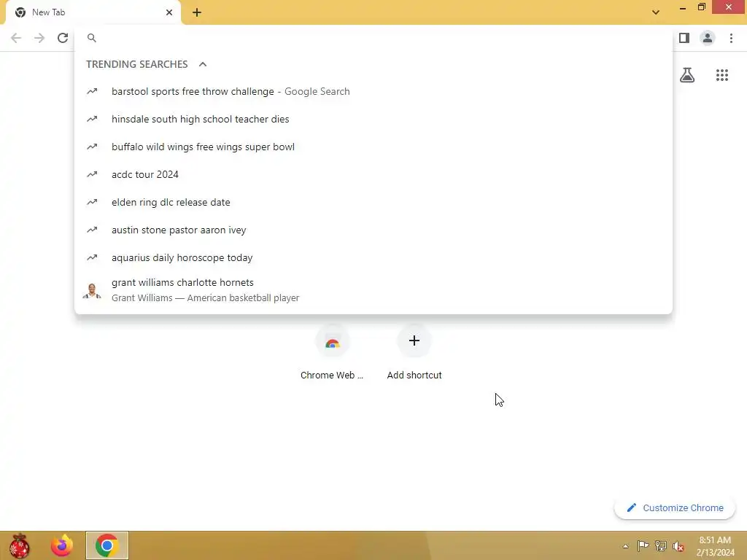Click the trending arrow beside acdc tour
The image size is (747, 560).
tap(92, 174)
